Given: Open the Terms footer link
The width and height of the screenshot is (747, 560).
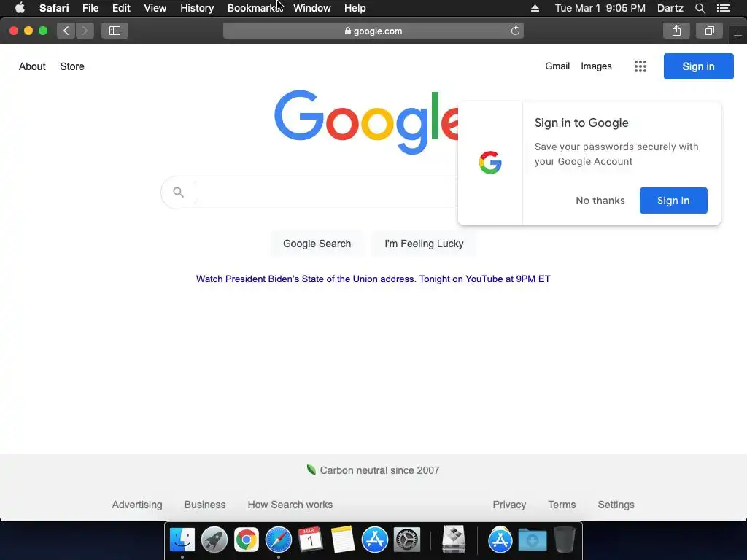Looking at the screenshot, I should point(562,505).
